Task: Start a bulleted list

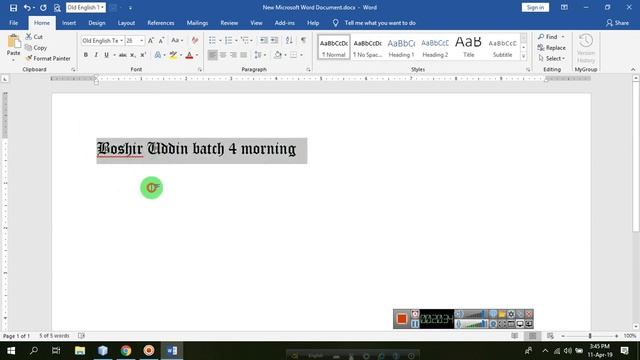Action: pyautogui.click(x=212, y=40)
